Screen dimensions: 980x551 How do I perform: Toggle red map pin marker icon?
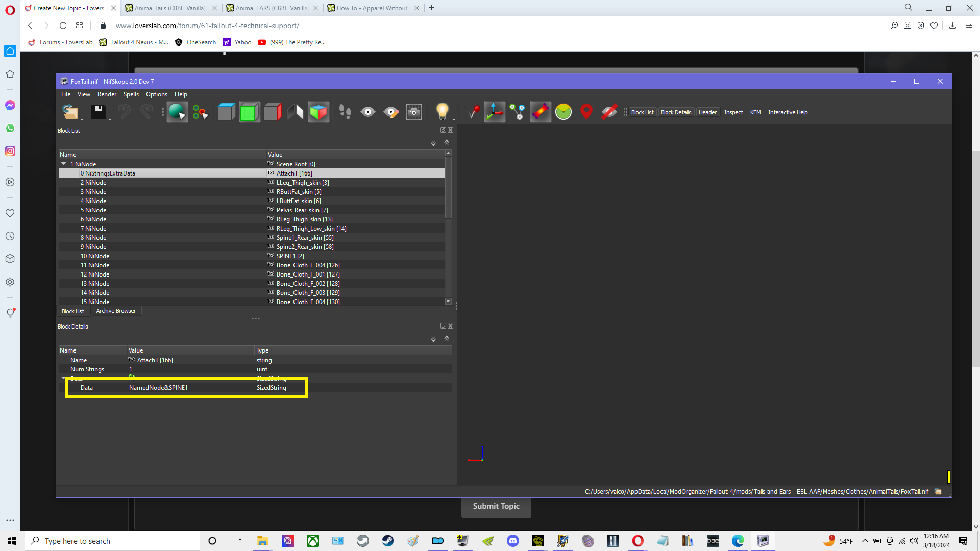586,112
